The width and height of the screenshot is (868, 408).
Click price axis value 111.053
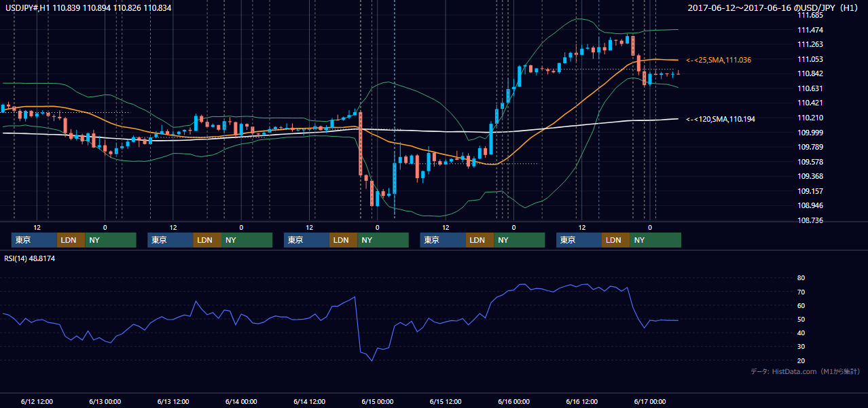point(810,59)
